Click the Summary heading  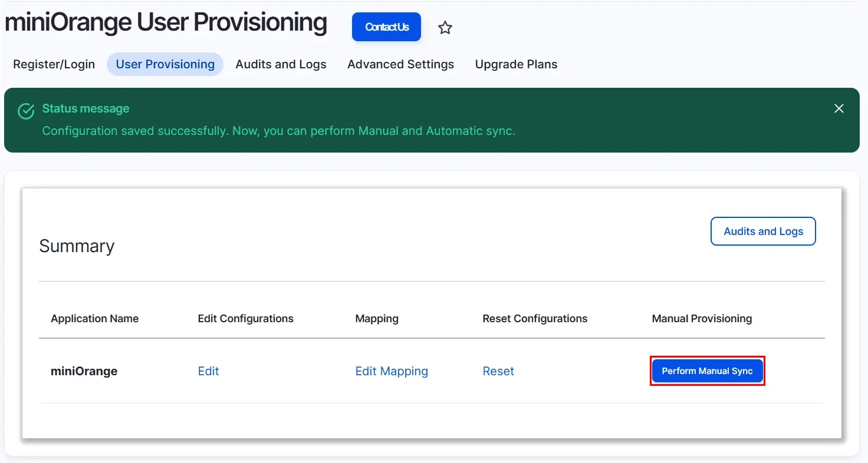[x=77, y=246]
